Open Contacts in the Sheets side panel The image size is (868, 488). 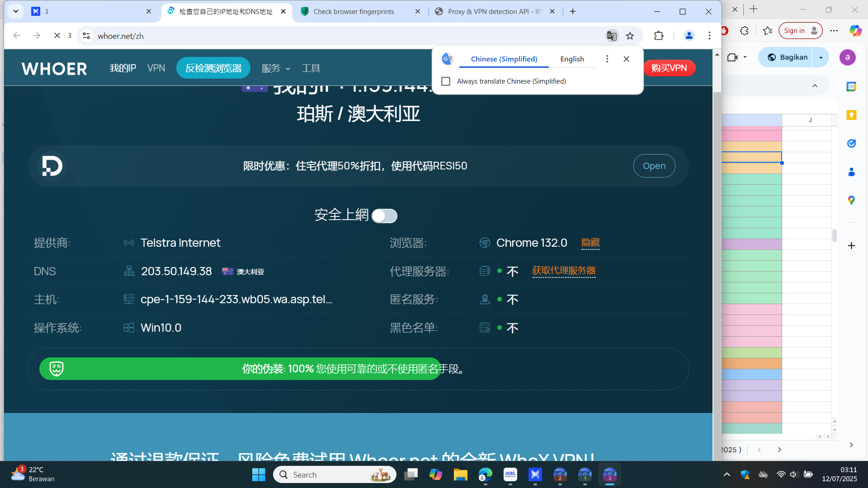click(851, 172)
